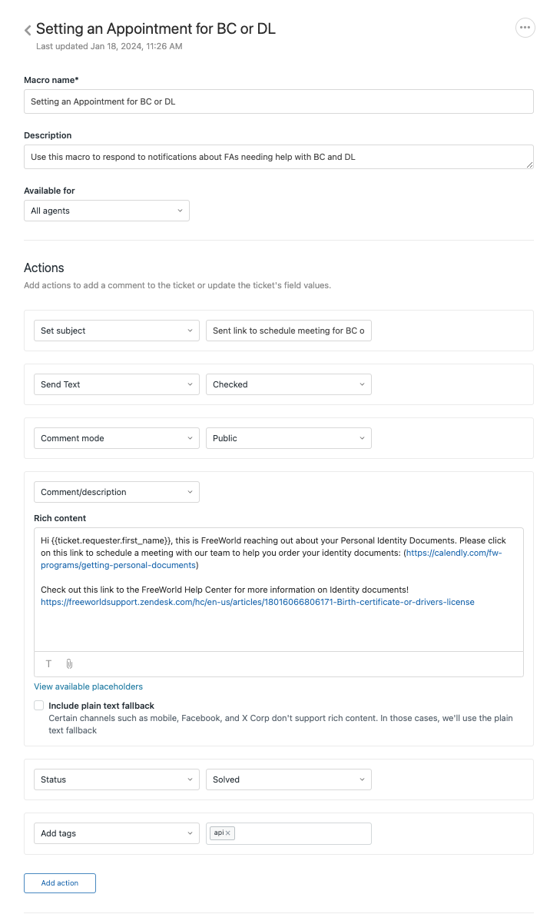Change the Public comment mode value

[x=289, y=438]
